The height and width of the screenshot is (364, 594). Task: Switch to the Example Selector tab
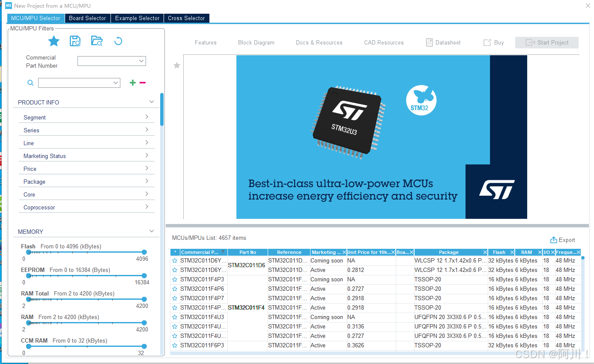[137, 18]
